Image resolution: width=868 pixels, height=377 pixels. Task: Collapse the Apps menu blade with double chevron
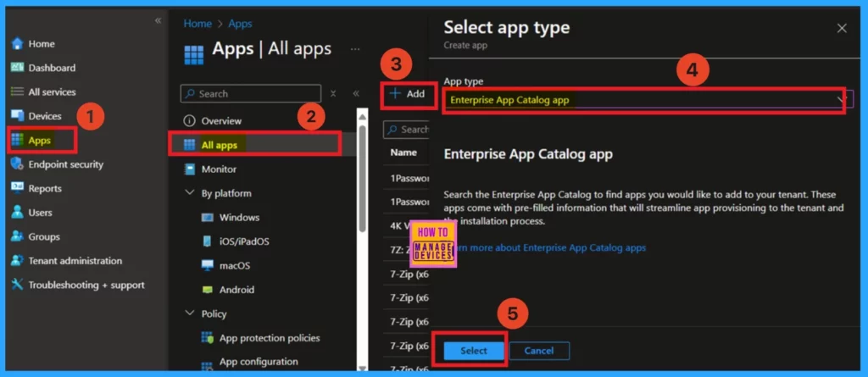pos(356,93)
